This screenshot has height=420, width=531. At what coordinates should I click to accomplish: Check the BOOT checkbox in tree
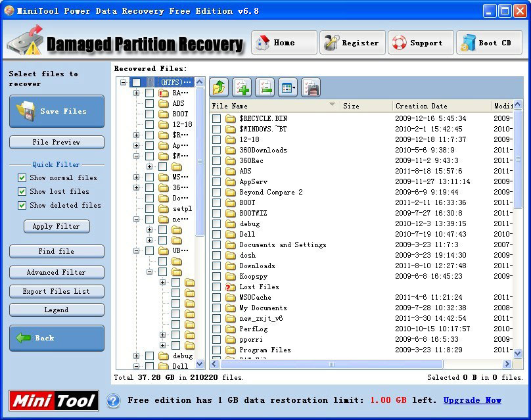149,114
